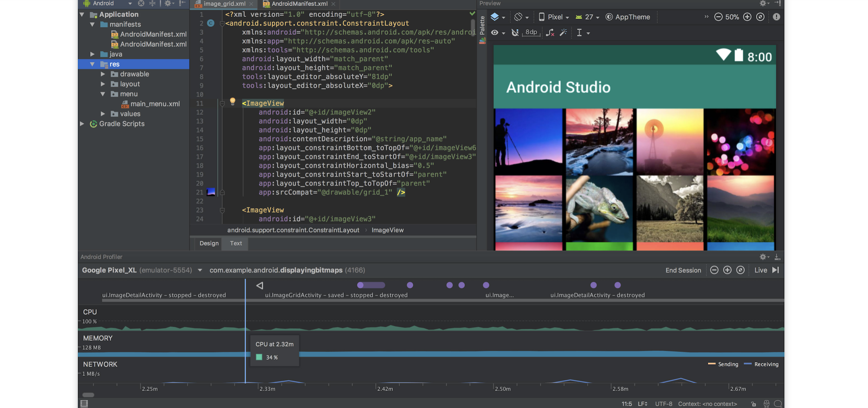Switch to the Design tab
The height and width of the screenshot is (408, 868).
[x=209, y=243]
